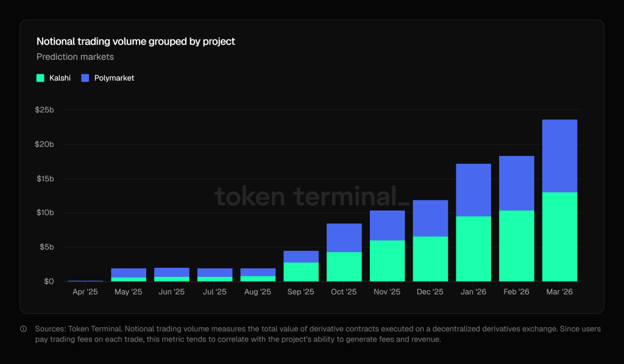
Task: Click the token terminal watermark
Action: tap(312, 197)
